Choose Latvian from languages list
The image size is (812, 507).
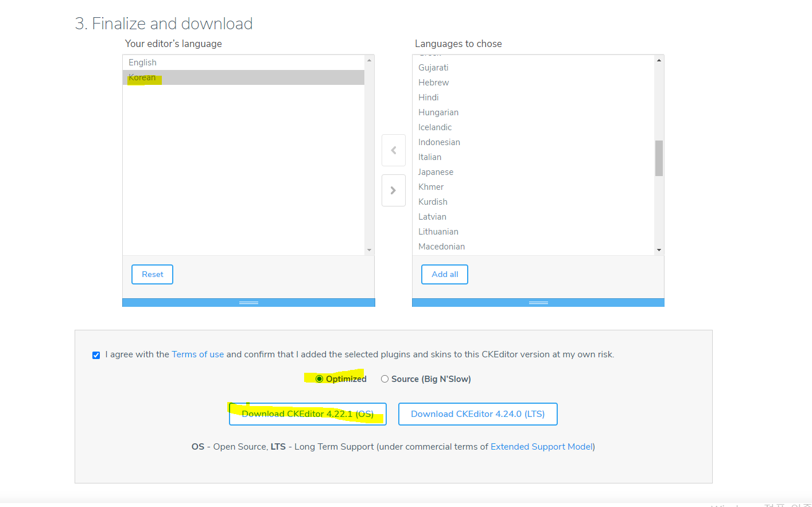pos(533,217)
